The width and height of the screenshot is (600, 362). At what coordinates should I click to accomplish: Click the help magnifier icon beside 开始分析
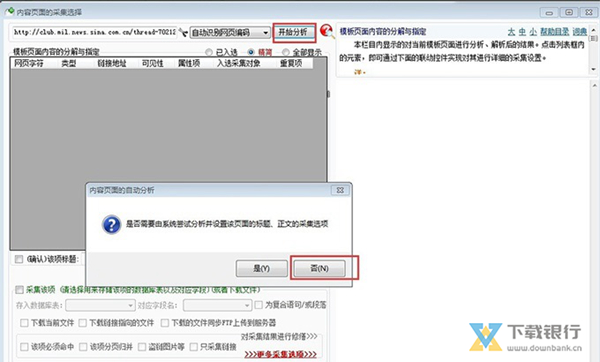pos(327,31)
